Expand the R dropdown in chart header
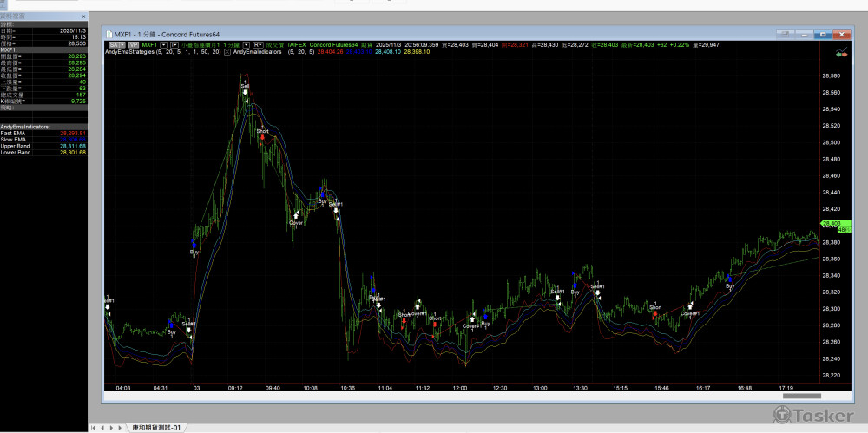 [259, 44]
